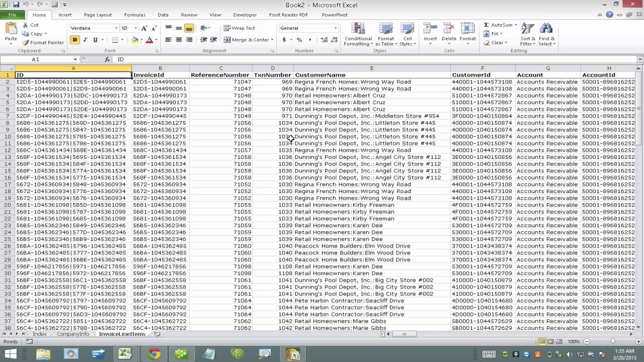Expand the Name Box dropdown arrow

pos(75,59)
